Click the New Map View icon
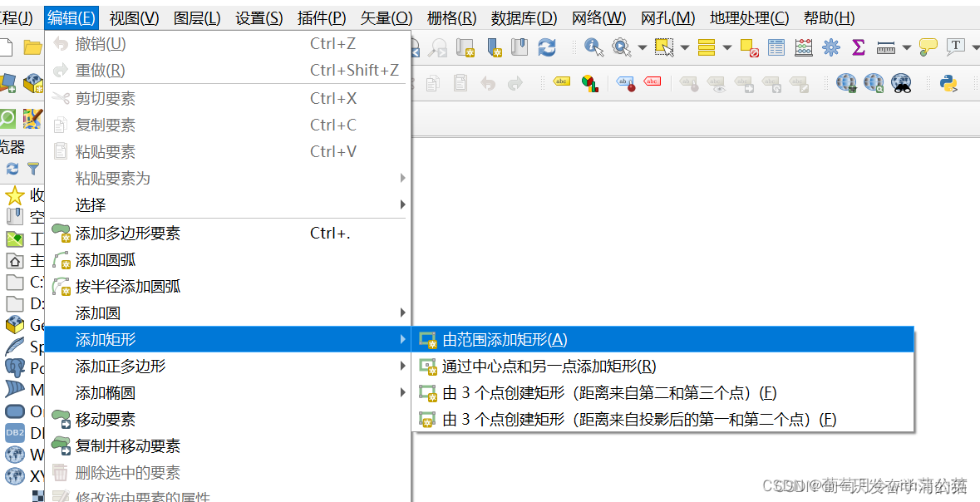This screenshot has width=980, height=502. point(465,47)
